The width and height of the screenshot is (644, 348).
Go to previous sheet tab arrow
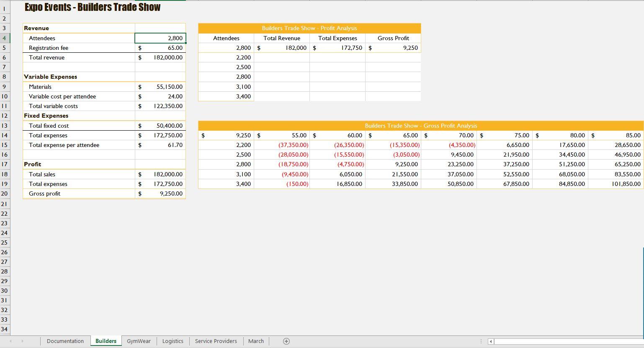pyautogui.click(x=10, y=341)
